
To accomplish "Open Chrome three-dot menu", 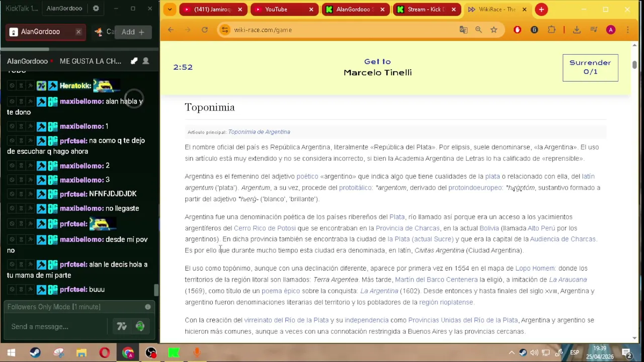I will [627, 30].
